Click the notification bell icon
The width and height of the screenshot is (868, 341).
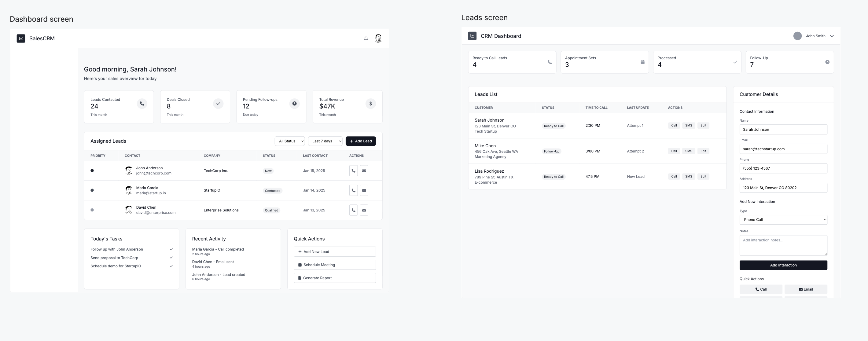(366, 38)
